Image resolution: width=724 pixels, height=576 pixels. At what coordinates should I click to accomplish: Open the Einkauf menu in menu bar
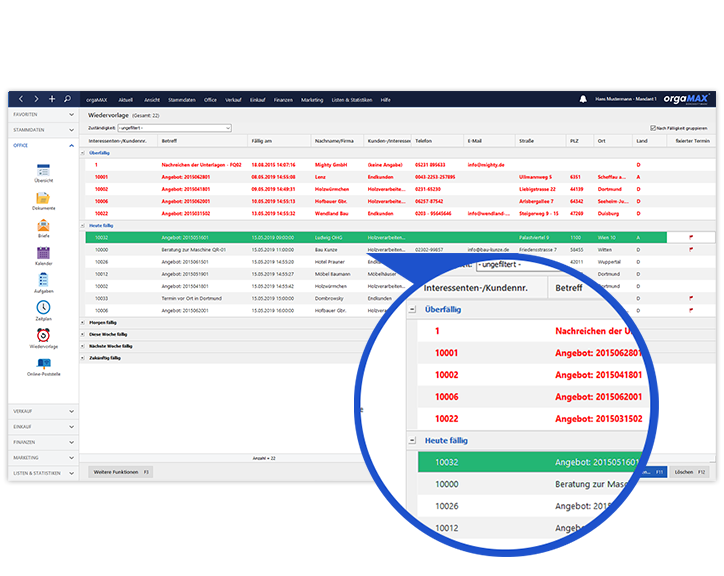click(x=258, y=100)
